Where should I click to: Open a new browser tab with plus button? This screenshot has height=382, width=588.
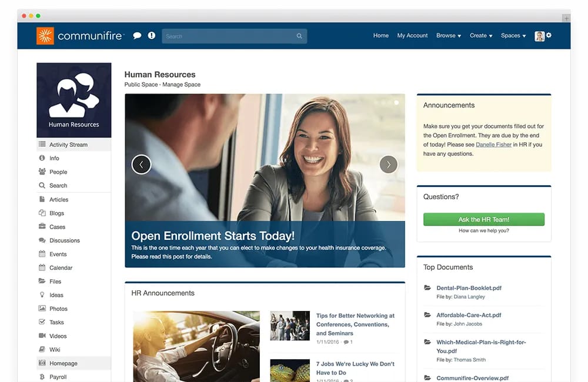point(566,18)
